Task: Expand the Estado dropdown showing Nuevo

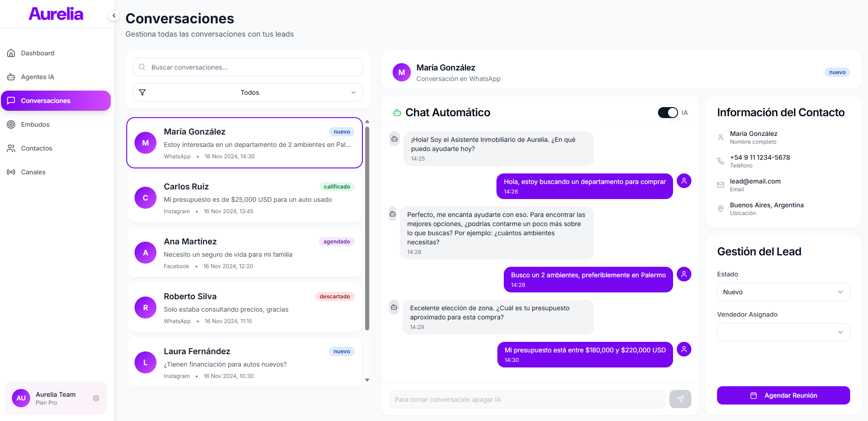Action: coord(783,292)
